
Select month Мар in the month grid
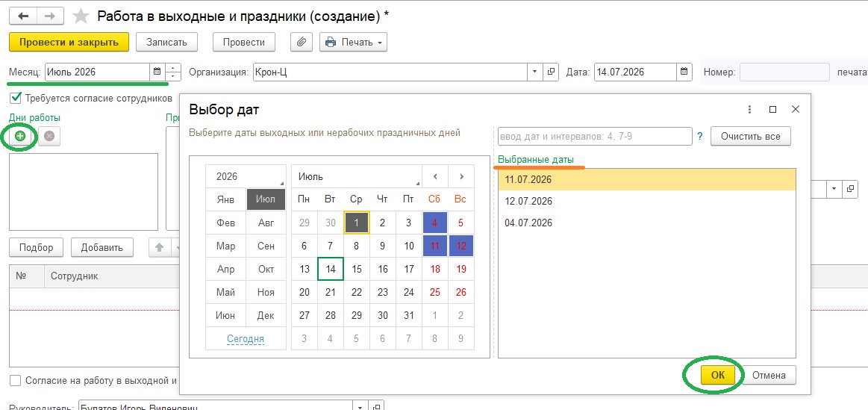(226, 246)
